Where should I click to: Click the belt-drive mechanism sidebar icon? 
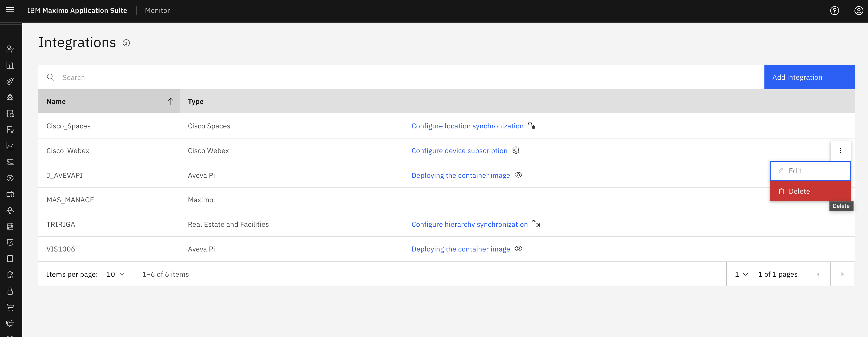click(10, 81)
